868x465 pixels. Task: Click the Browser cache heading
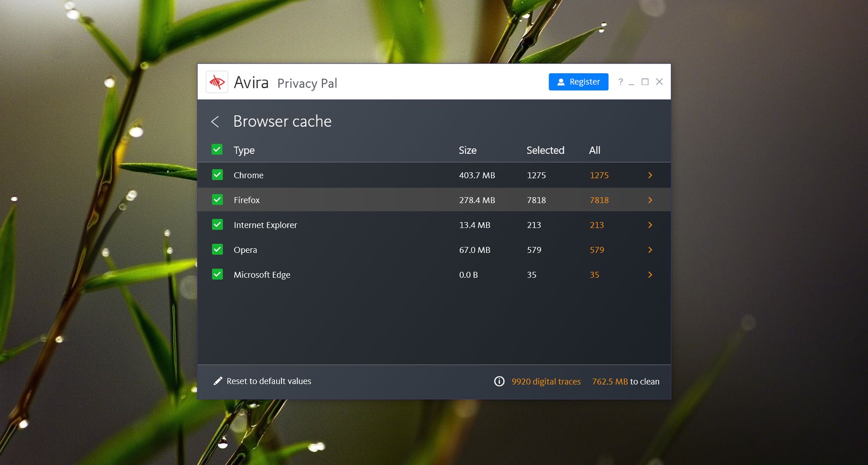[283, 121]
